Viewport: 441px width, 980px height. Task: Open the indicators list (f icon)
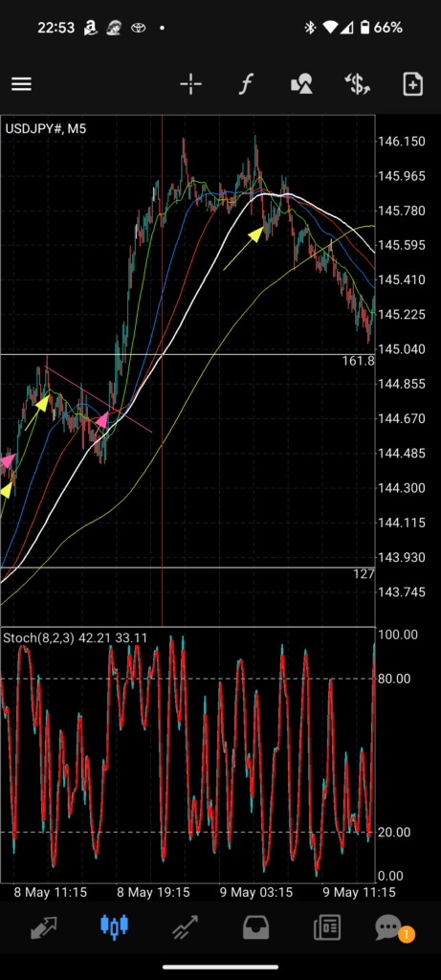click(246, 84)
